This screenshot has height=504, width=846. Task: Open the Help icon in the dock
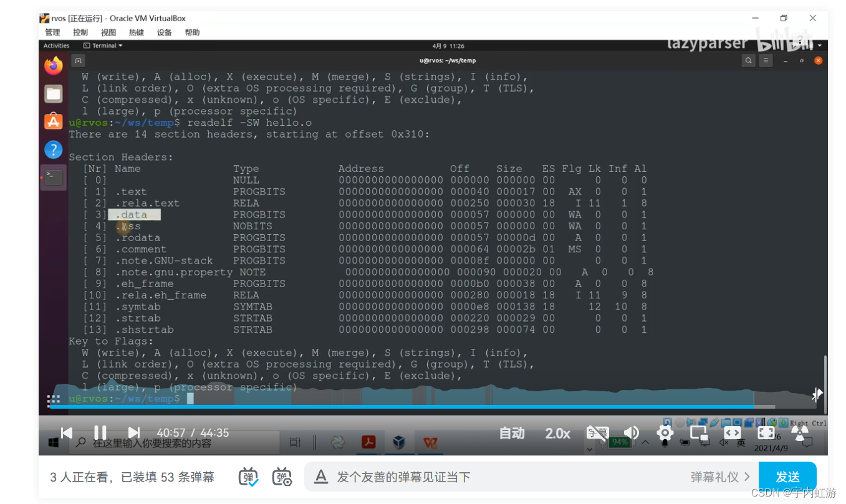pos(54,150)
